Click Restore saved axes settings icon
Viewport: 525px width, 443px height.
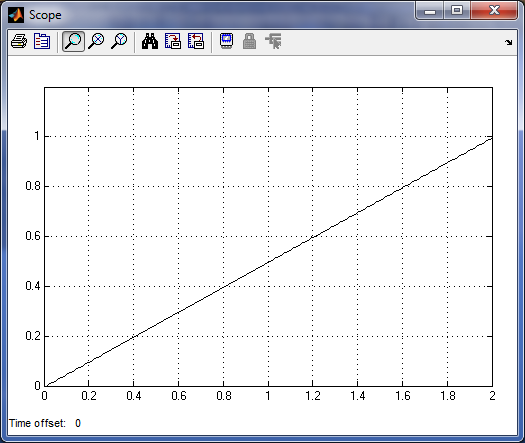click(x=196, y=42)
